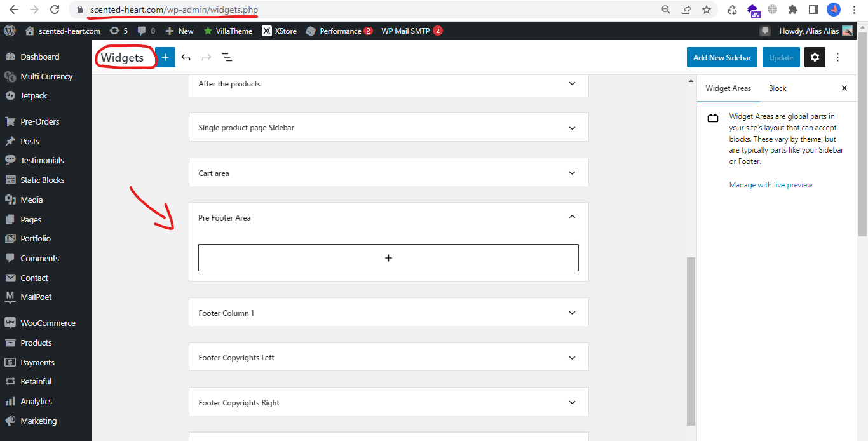Open Pages in the admin menu
The height and width of the screenshot is (441, 868).
[31, 219]
